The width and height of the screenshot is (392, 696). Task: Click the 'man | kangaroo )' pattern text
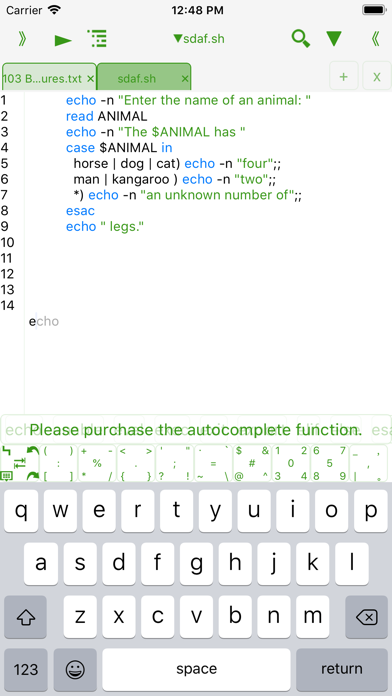pos(126,179)
